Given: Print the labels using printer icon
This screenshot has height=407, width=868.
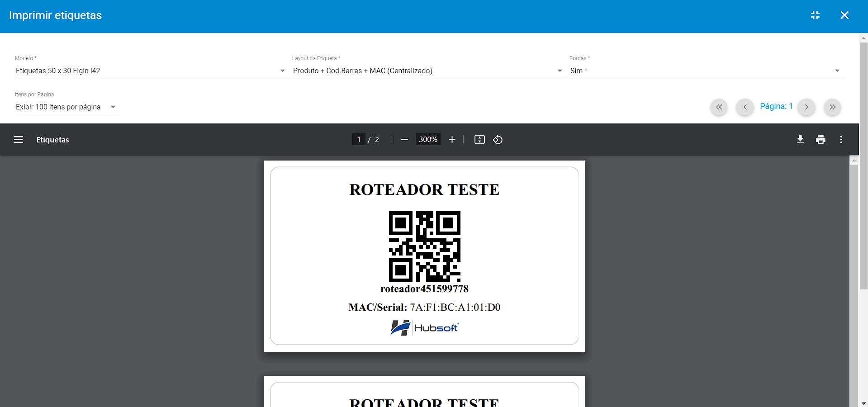Looking at the screenshot, I should coord(821,140).
